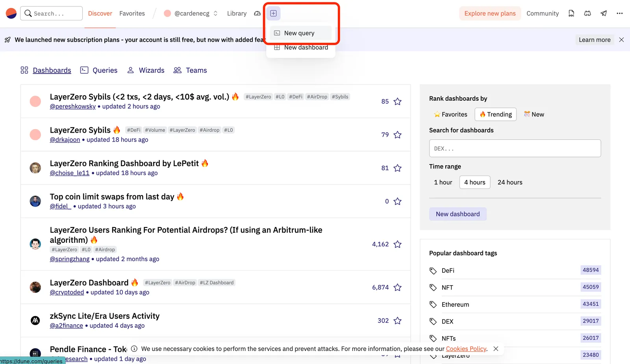Open the Community link

(543, 13)
